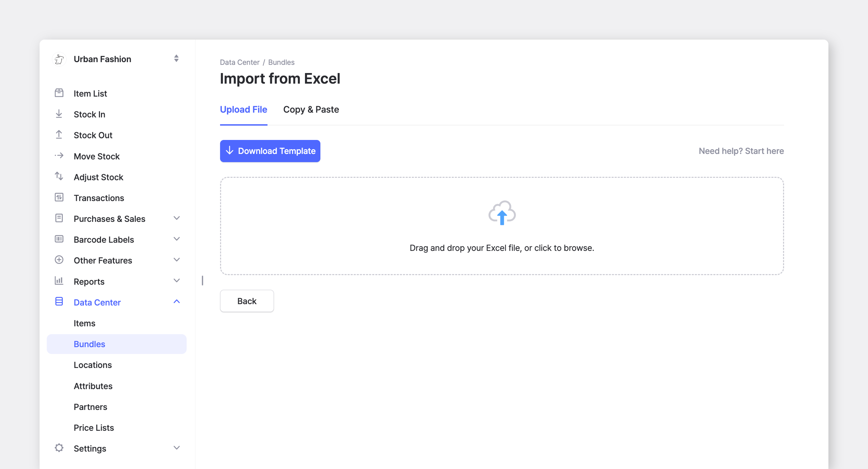Image resolution: width=868 pixels, height=469 pixels.
Task: Click the cloud upload icon in drop zone
Action: point(502,213)
